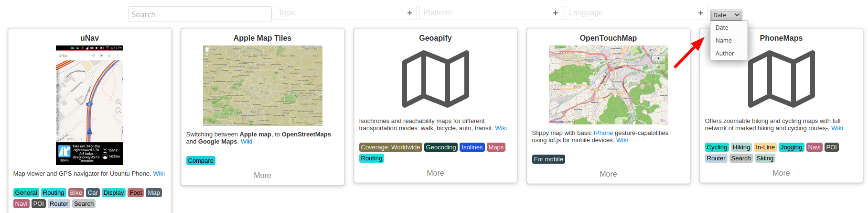Open the Apple Map Tiles map thumbnail
This screenshot has width=868, height=213.
coord(262,86)
